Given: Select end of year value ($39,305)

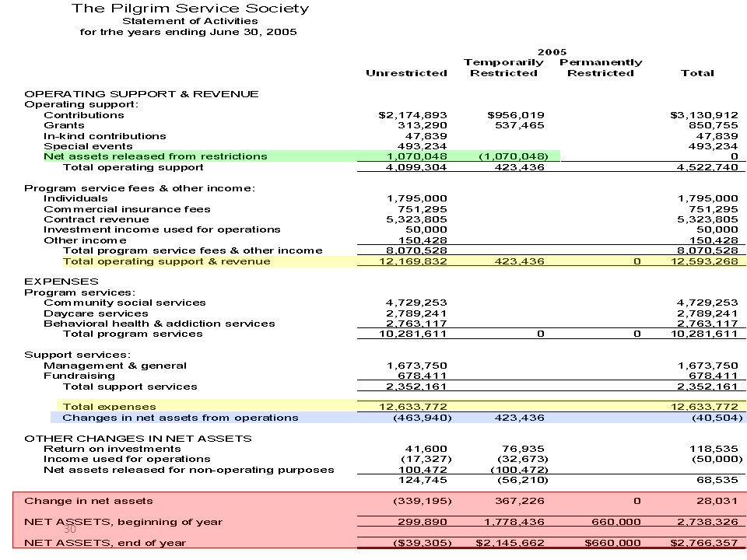Looking at the screenshot, I should 422,543.
